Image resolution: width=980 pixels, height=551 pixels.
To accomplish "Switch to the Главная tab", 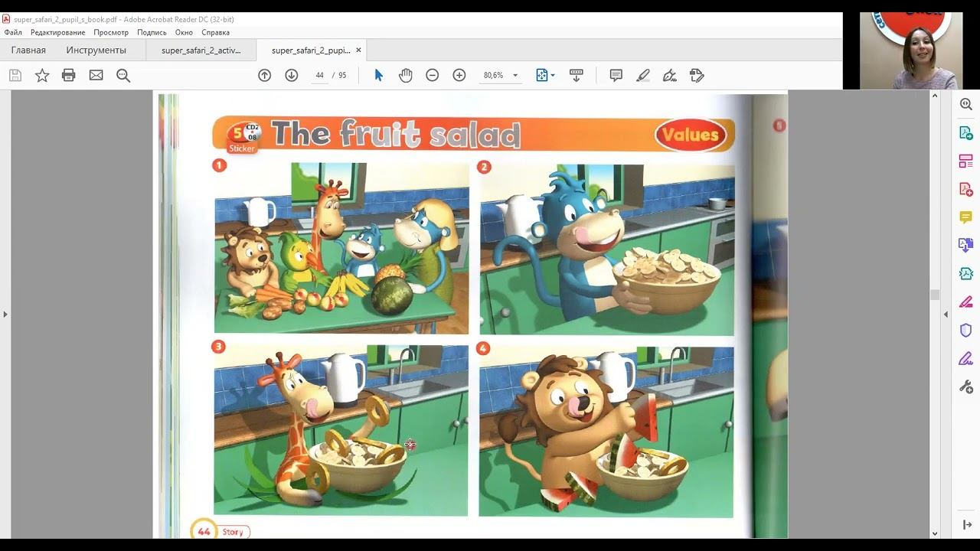I will click(x=28, y=51).
